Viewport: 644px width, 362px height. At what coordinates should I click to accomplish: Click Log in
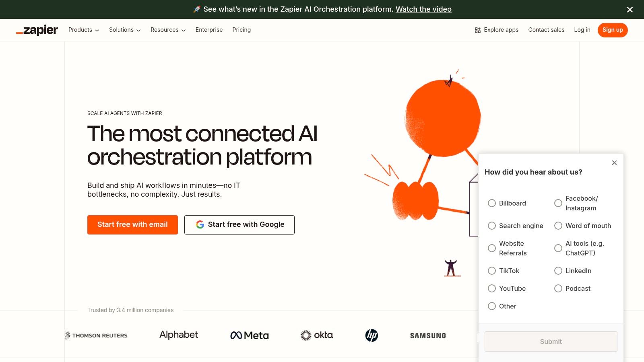(x=582, y=30)
